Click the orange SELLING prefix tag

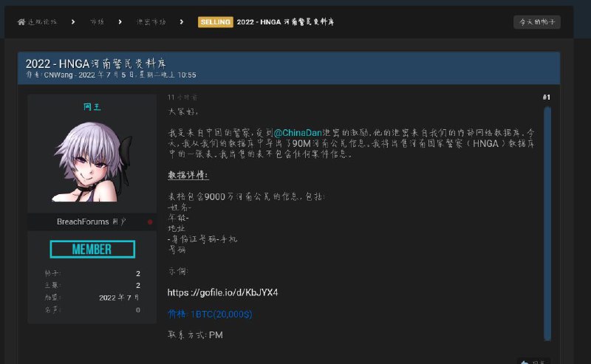click(215, 22)
